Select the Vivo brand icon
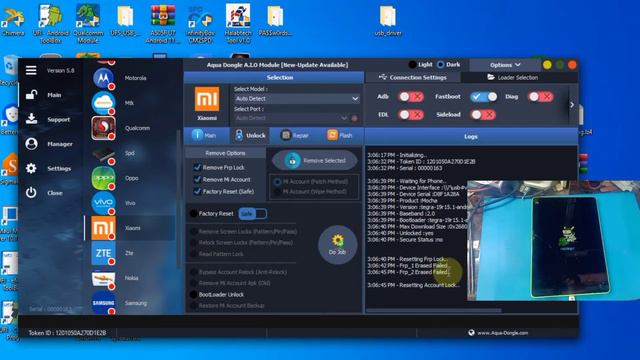The image size is (640, 360). tap(103, 203)
